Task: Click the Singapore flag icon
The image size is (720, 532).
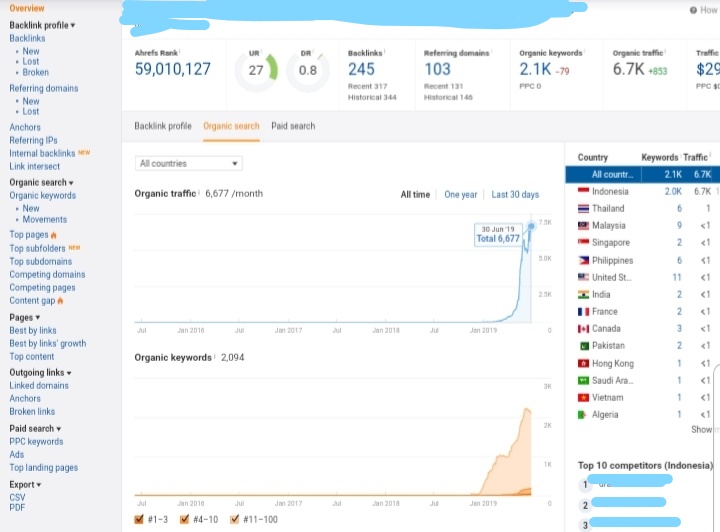Action: pos(583,242)
